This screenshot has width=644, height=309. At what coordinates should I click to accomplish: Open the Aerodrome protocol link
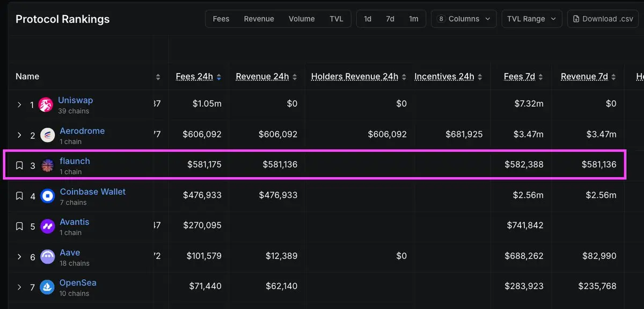[x=82, y=131]
